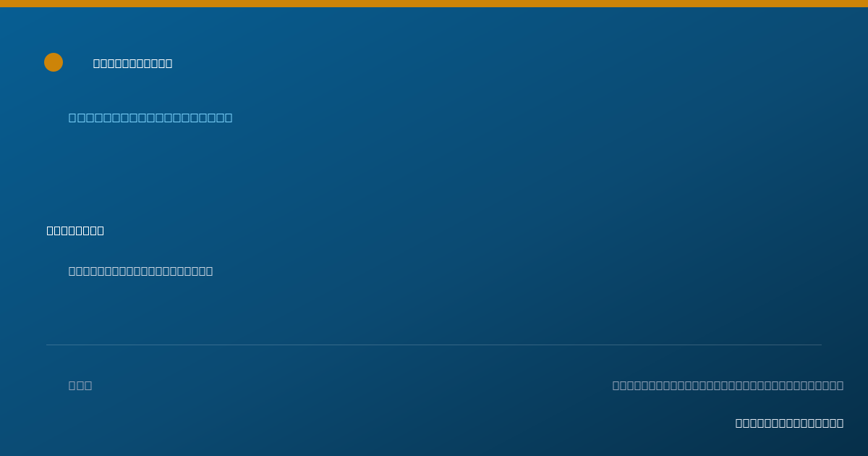Click the bold white section heading
Screen dimensions: 868x456
coord(75,231)
